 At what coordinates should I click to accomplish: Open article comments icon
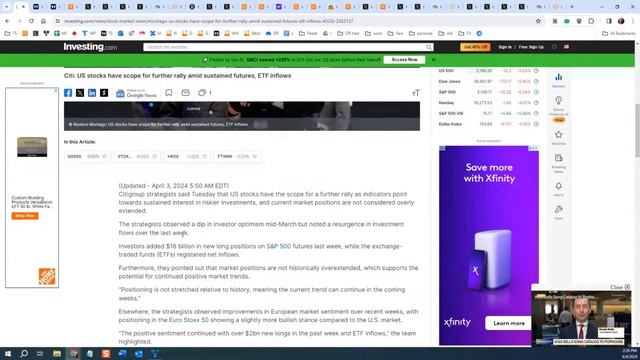(202, 93)
